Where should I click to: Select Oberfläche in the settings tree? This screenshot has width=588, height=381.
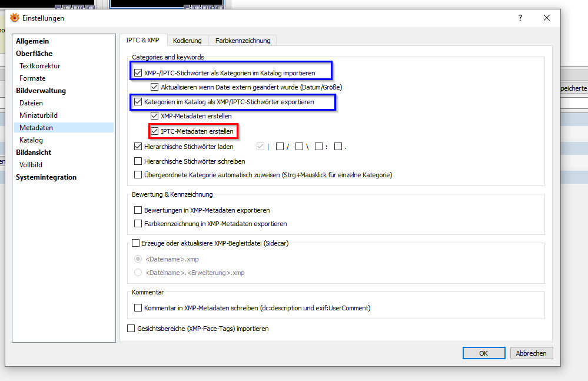[x=34, y=54]
